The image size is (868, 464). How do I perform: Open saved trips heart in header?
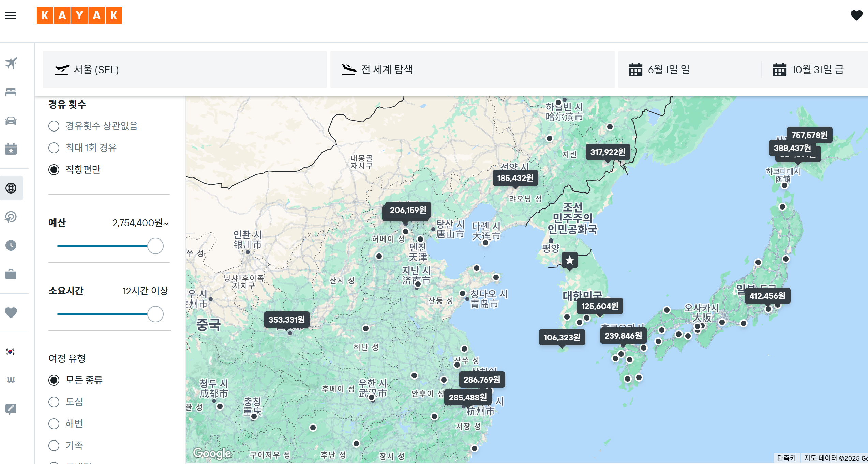(x=856, y=15)
